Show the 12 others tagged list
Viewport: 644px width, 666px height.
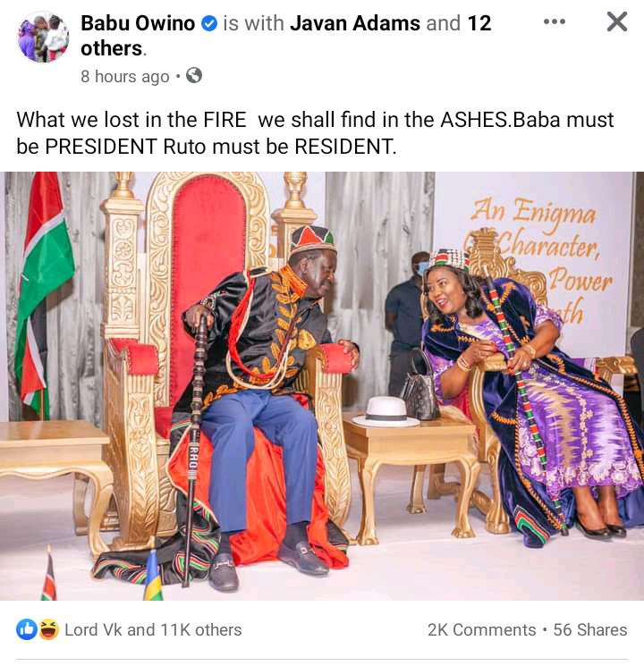[286, 35]
